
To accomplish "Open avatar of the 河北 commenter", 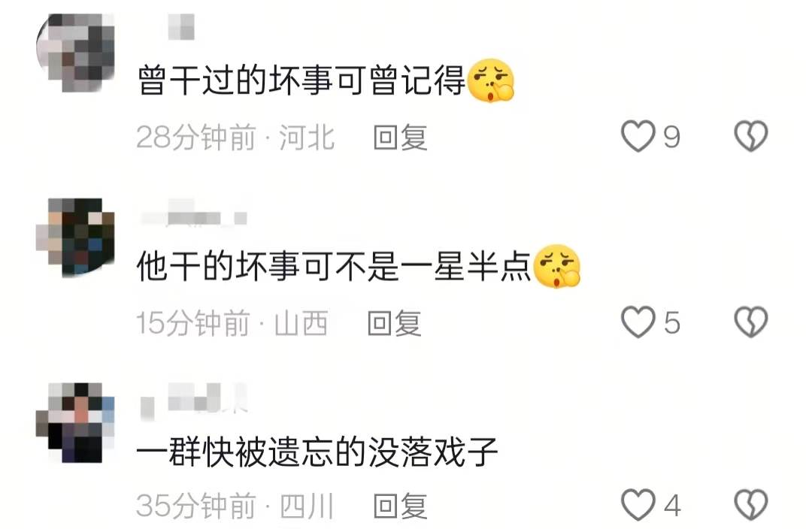I will point(75,53).
